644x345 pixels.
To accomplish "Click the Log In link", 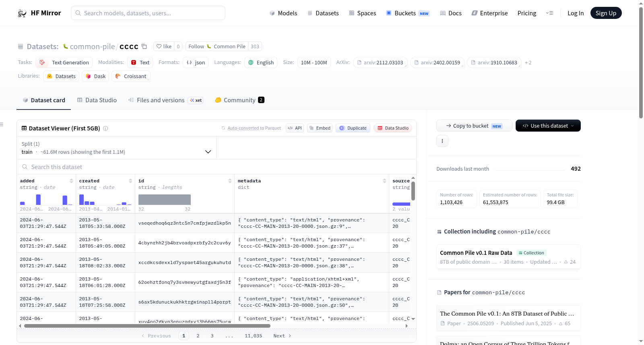I will 576,13.
